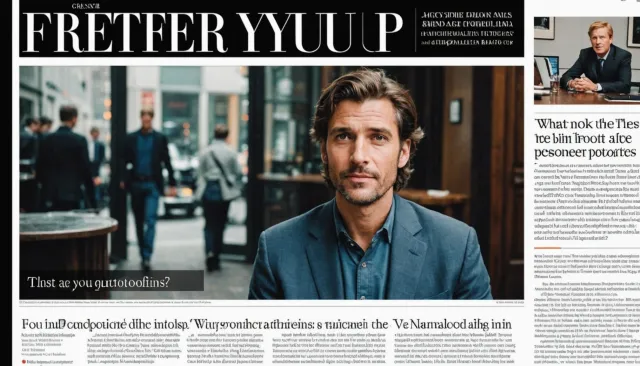Click the FRETFER YYUUP masthead title

(213, 32)
